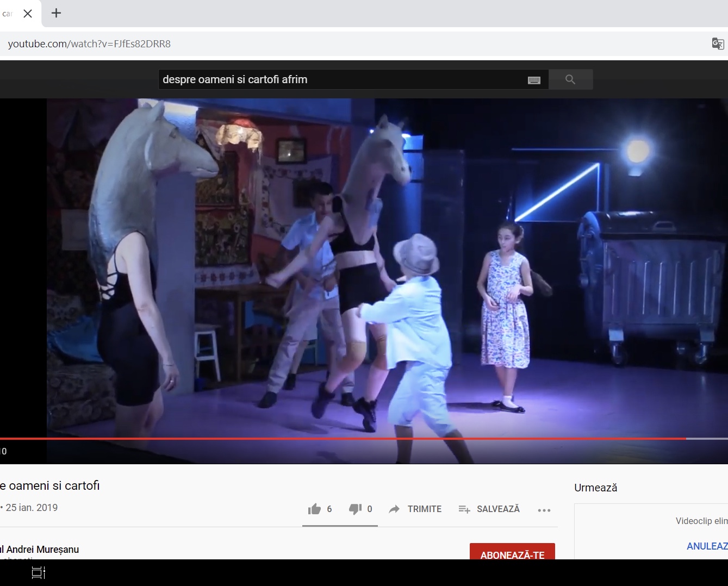
Task: Close the current browser tab
Action: coord(28,14)
